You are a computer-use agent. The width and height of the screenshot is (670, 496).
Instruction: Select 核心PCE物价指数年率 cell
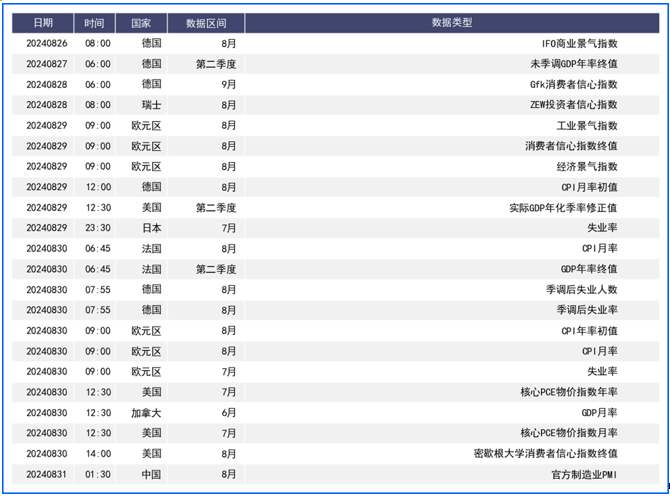point(569,392)
